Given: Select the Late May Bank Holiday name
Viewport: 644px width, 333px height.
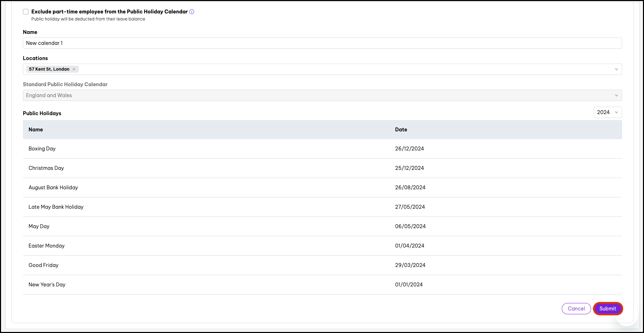Looking at the screenshot, I should pyautogui.click(x=56, y=207).
